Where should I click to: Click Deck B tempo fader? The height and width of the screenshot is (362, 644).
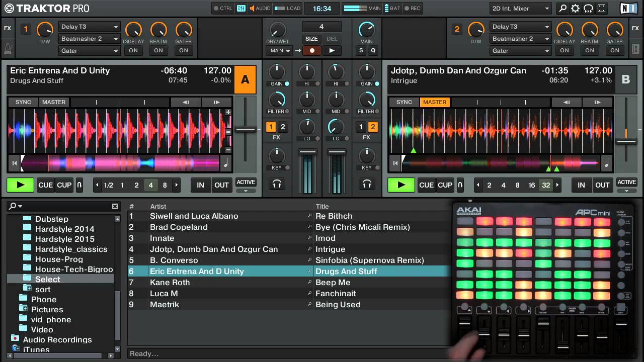click(626, 141)
